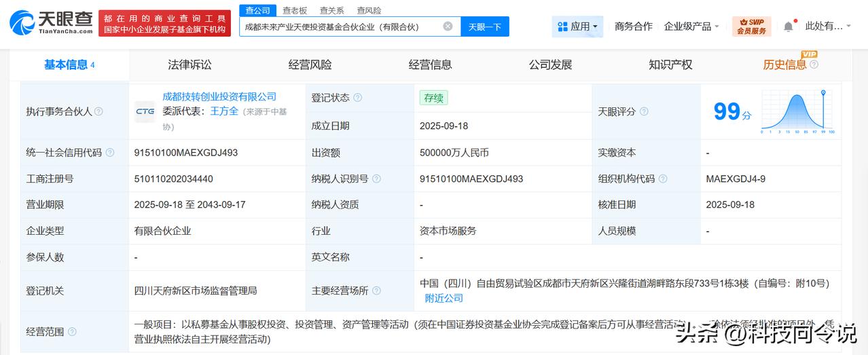Open the 王方全 representative link

tap(224, 111)
